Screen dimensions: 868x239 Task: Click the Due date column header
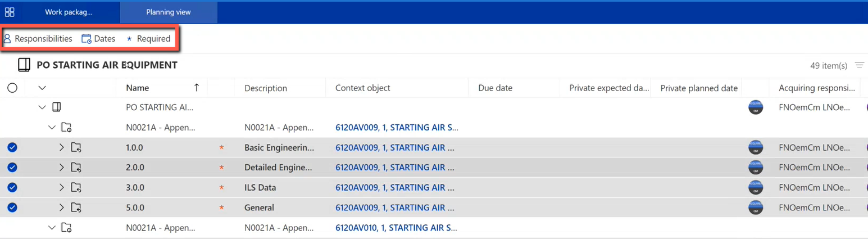[495, 88]
